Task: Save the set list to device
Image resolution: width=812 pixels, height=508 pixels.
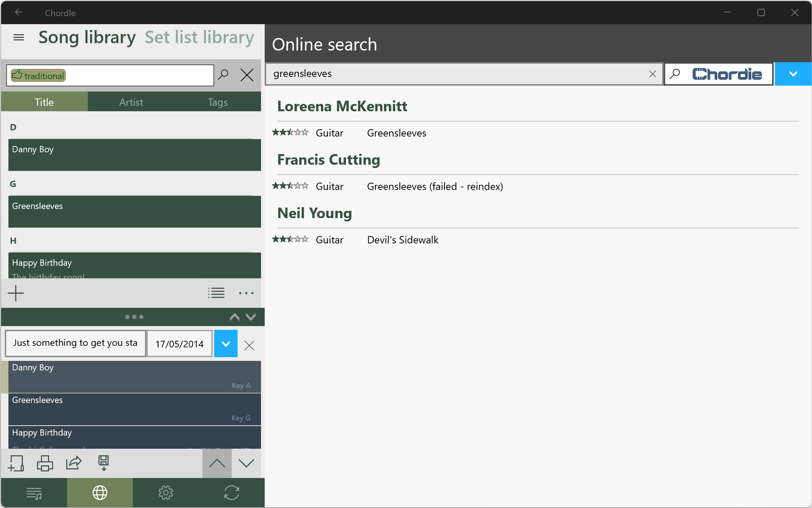Action: [x=104, y=463]
